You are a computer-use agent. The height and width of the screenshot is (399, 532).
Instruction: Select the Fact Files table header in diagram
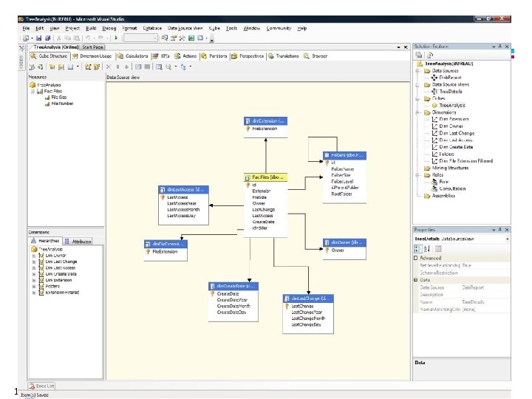pyautogui.click(x=265, y=178)
